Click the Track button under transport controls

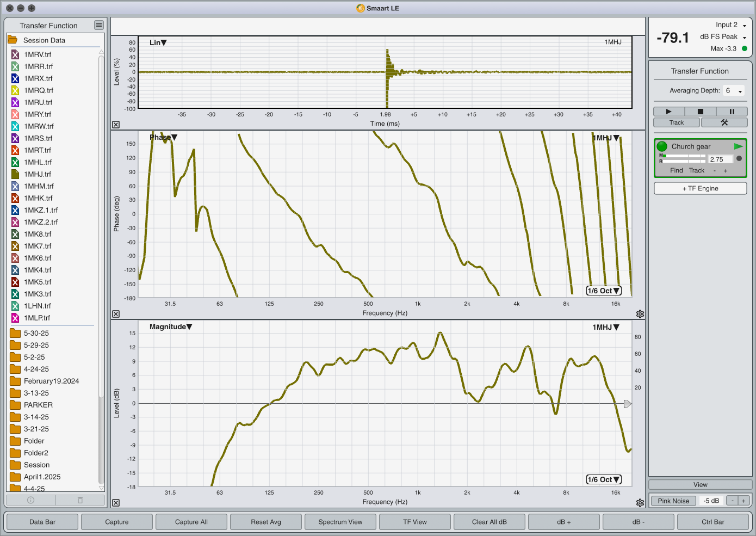[677, 122]
